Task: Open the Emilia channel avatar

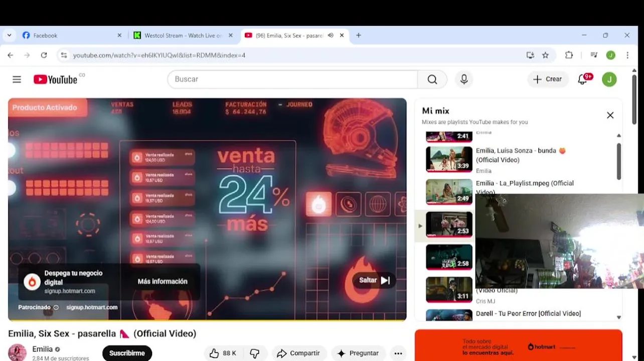Action: point(17,352)
